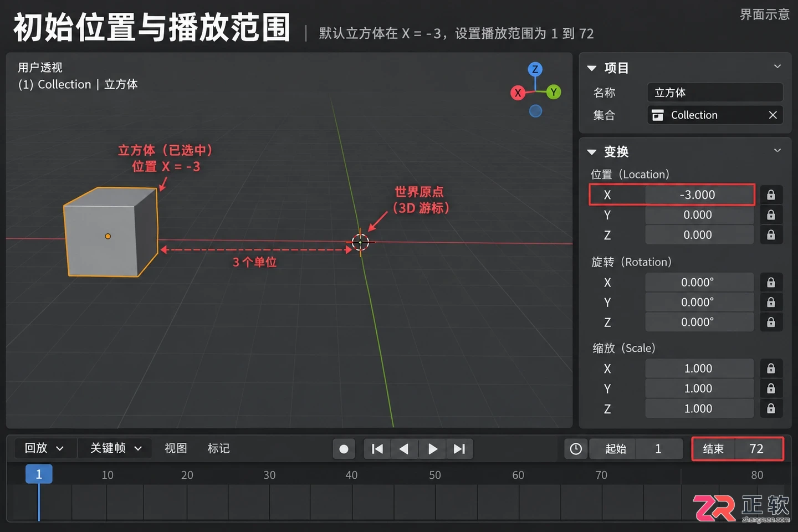This screenshot has height=532, width=798.
Task: Lock the Rotation Y value
Action: point(771,303)
